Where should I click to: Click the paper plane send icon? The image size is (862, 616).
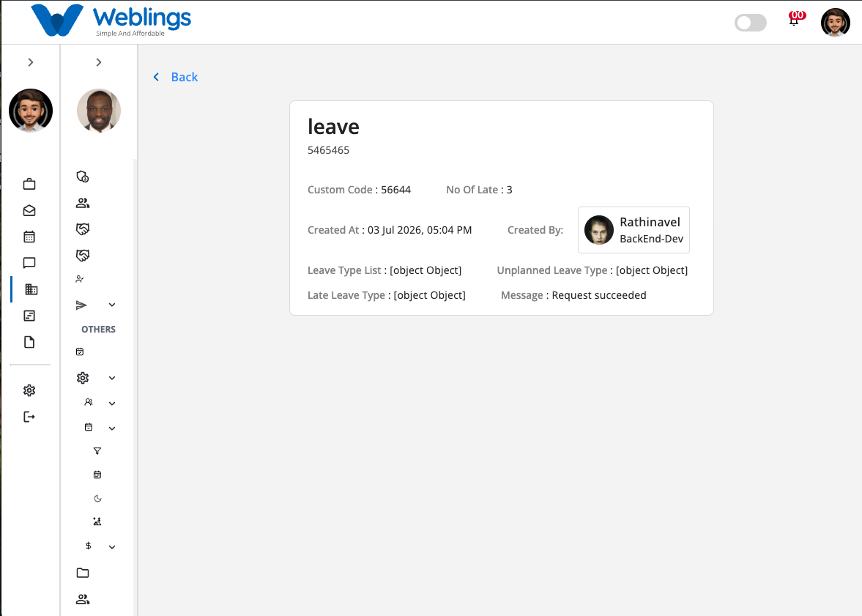[81, 305]
